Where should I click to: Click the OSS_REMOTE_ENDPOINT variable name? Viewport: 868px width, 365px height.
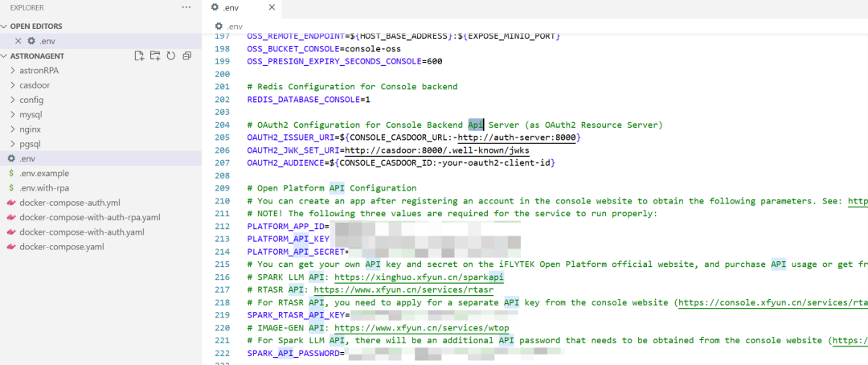296,36
